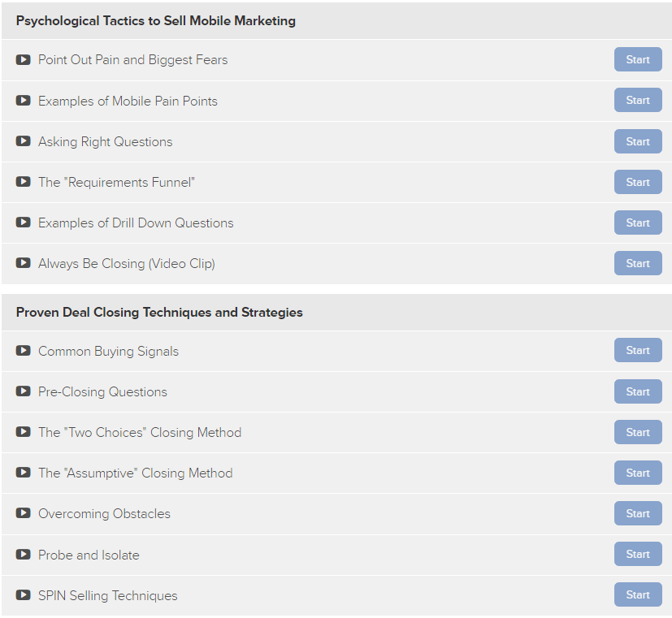Start the Examples of Mobile Pain Points lesson

pyautogui.click(x=638, y=100)
